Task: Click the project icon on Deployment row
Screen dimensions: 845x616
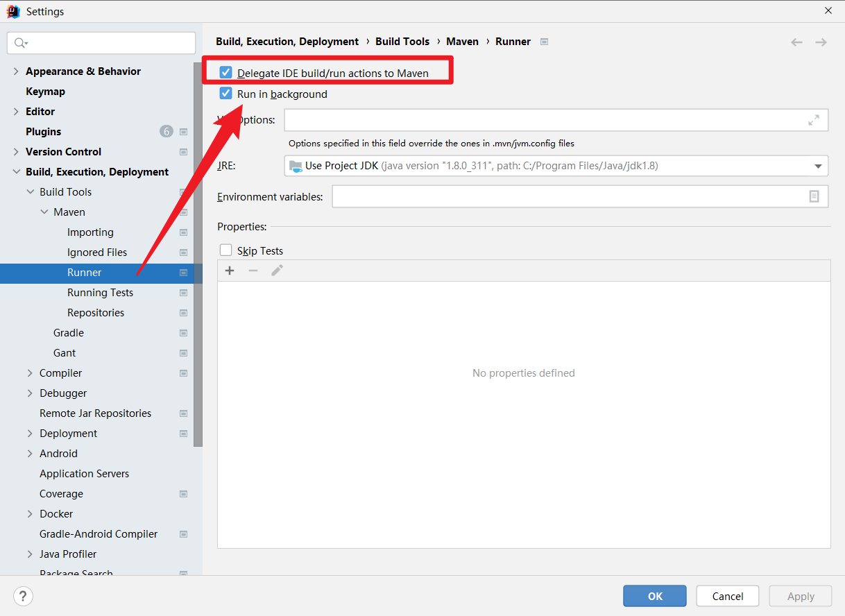Action: (x=184, y=434)
